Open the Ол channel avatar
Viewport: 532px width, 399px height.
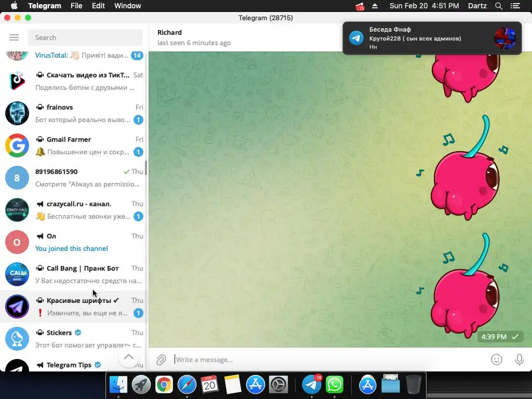[17, 242]
